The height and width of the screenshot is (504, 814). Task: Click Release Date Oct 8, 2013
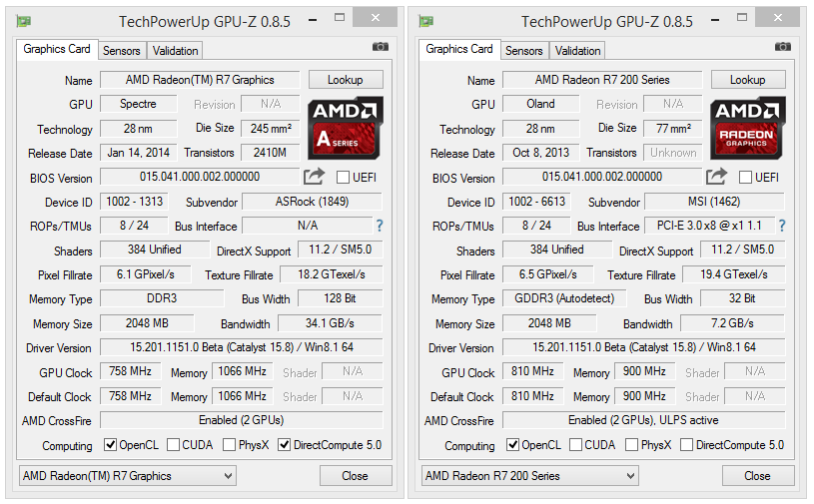(540, 153)
